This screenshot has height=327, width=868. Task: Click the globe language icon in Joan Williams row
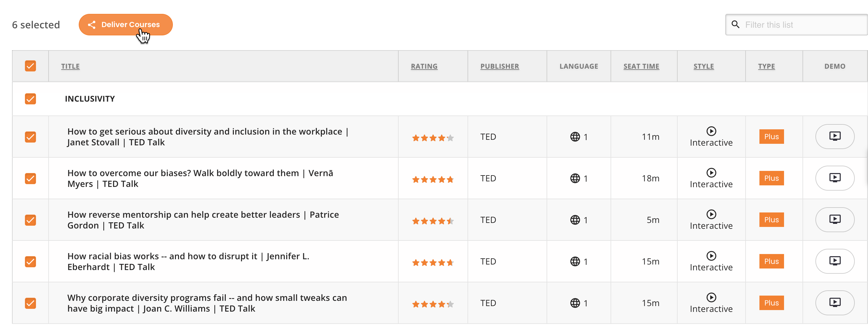[x=575, y=303]
